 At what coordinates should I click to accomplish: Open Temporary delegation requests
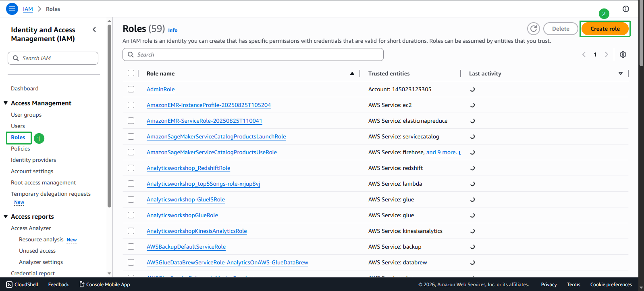[x=51, y=194]
